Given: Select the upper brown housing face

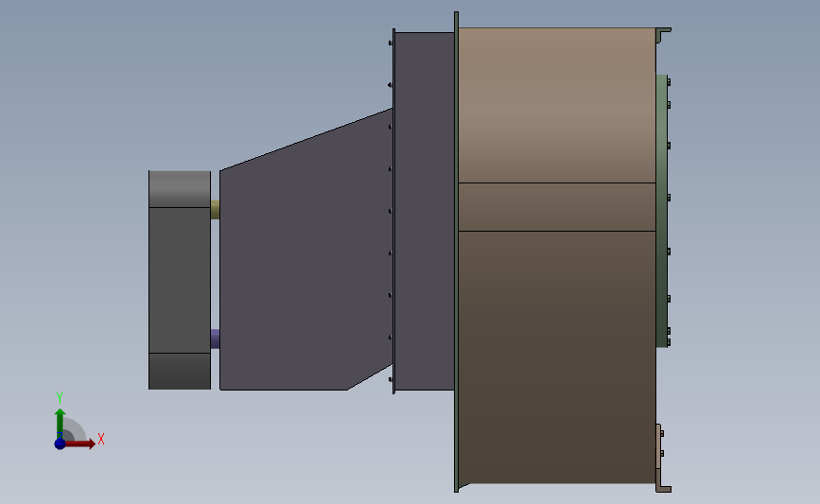Looking at the screenshot, I should point(557,105).
